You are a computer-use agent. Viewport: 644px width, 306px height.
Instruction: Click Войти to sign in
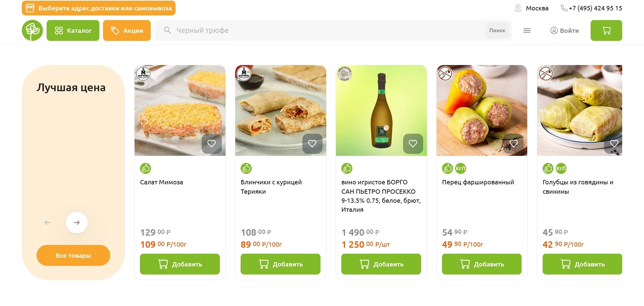pyautogui.click(x=564, y=30)
